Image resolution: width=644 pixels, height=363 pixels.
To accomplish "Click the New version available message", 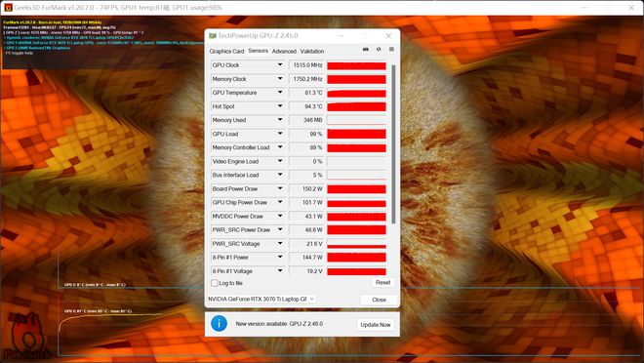I will click(x=279, y=324).
